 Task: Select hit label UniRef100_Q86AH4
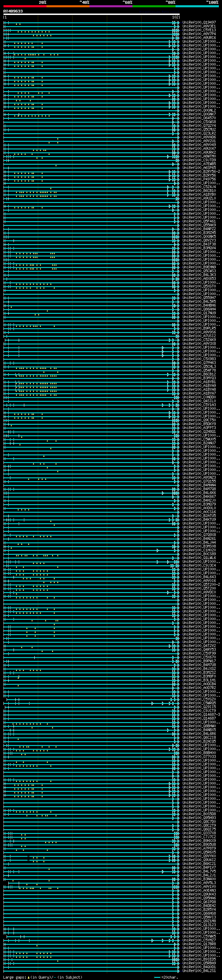pyautogui.click(x=199, y=309)
